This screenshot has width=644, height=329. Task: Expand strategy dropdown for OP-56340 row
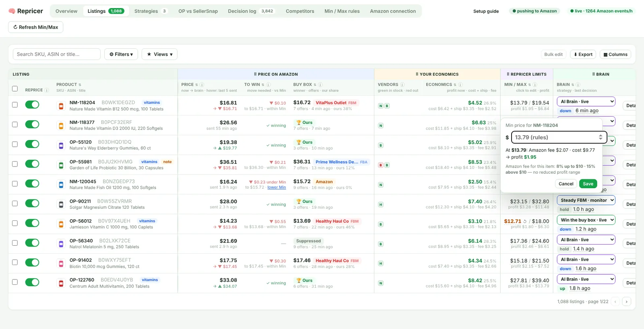click(586, 240)
